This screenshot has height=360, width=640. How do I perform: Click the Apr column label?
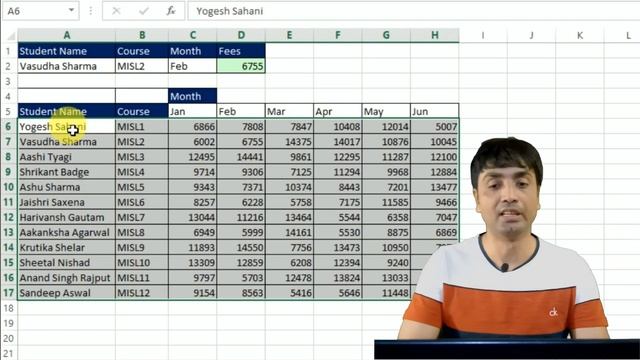(x=338, y=111)
